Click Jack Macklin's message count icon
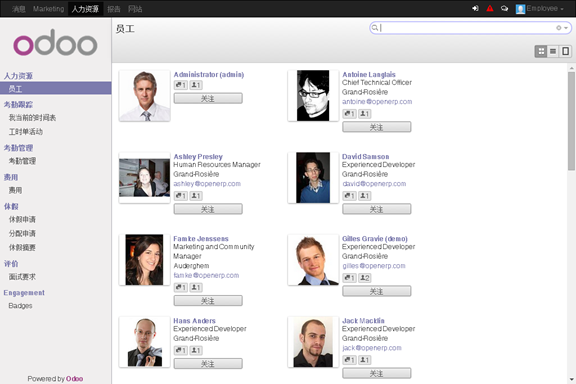Viewport: 576px width, 384px height. 349,360
